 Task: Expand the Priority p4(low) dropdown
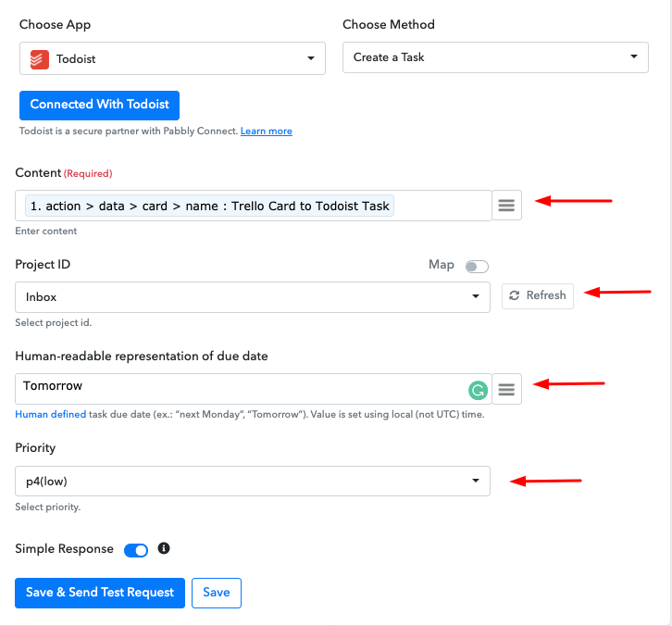tap(253, 482)
